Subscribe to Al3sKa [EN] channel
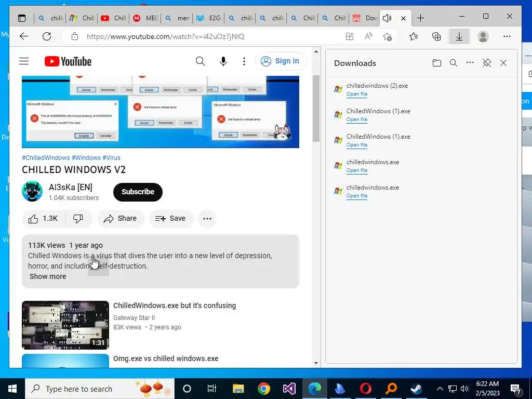The height and width of the screenshot is (399, 532). (x=138, y=192)
